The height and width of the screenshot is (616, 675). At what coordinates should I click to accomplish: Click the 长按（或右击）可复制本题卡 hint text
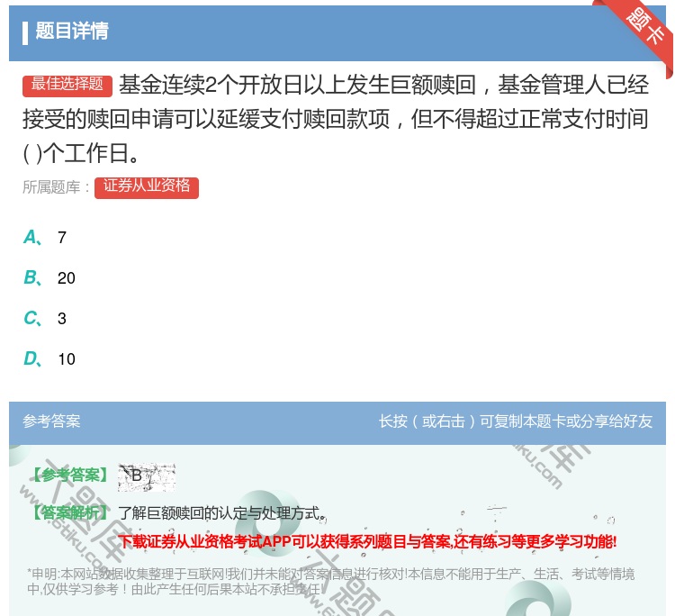[516, 421]
